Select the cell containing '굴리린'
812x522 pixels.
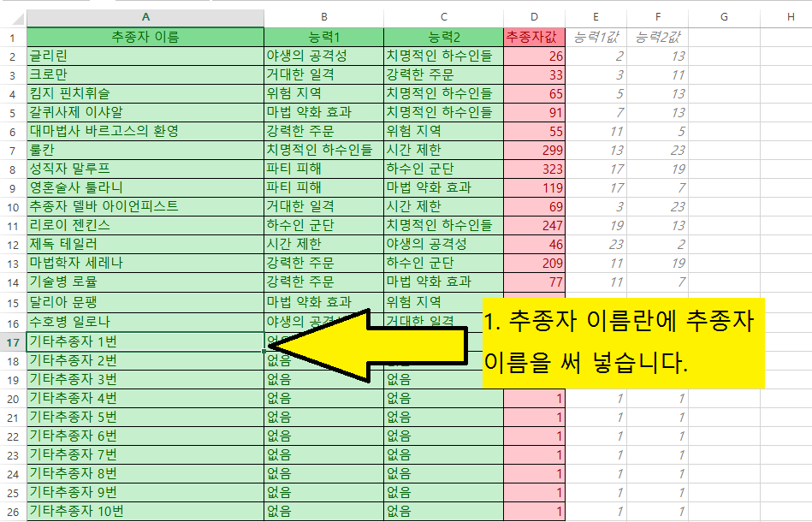pyautogui.click(x=145, y=56)
